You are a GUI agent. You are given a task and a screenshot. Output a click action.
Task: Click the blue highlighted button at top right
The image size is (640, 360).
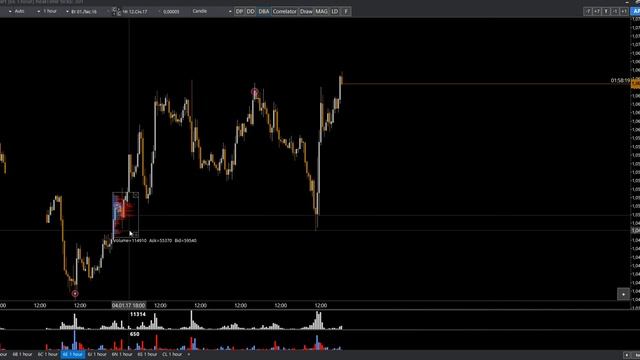tap(635, 11)
